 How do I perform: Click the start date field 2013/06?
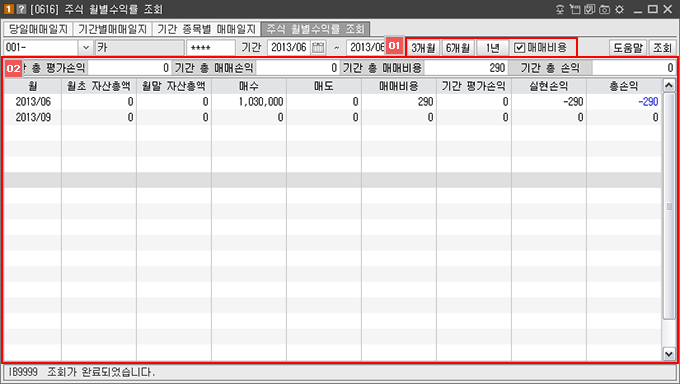coord(289,47)
